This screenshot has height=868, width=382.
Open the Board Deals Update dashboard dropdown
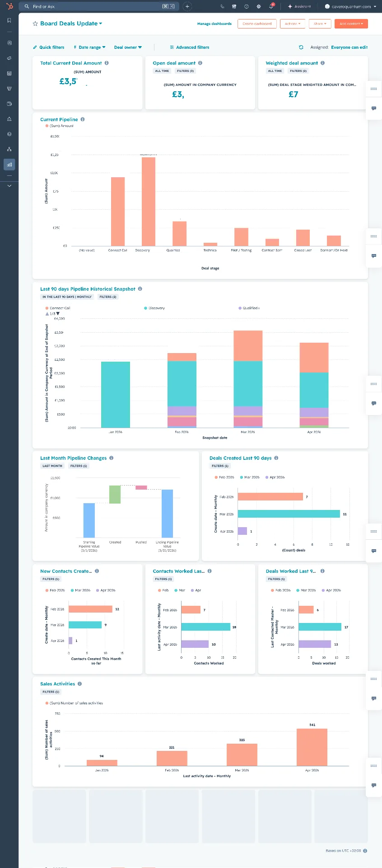[71, 24]
